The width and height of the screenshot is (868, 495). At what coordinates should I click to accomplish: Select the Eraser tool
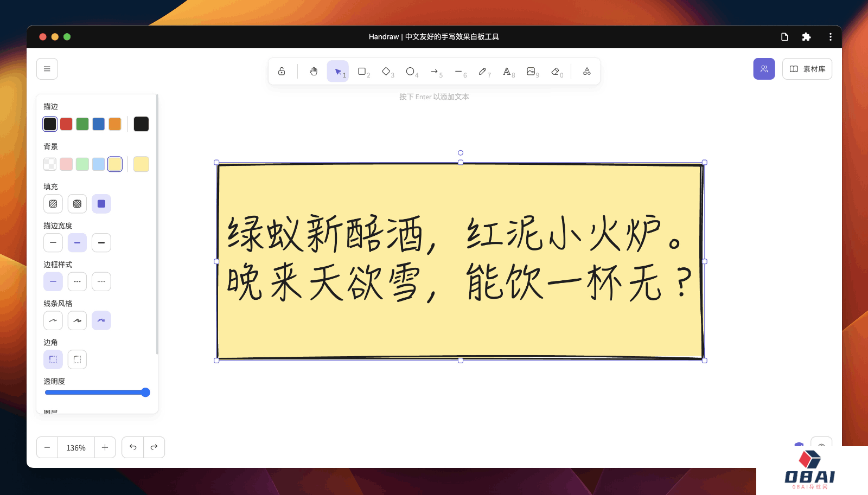555,72
